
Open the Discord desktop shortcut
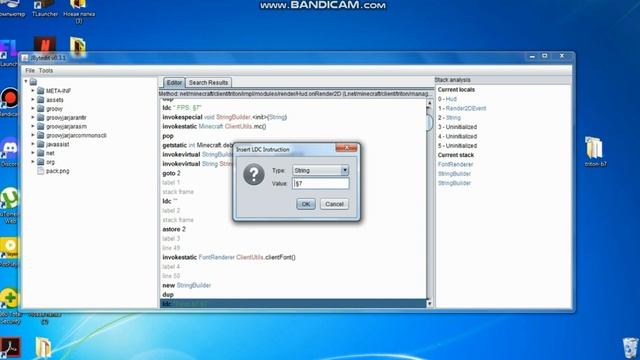[10, 152]
